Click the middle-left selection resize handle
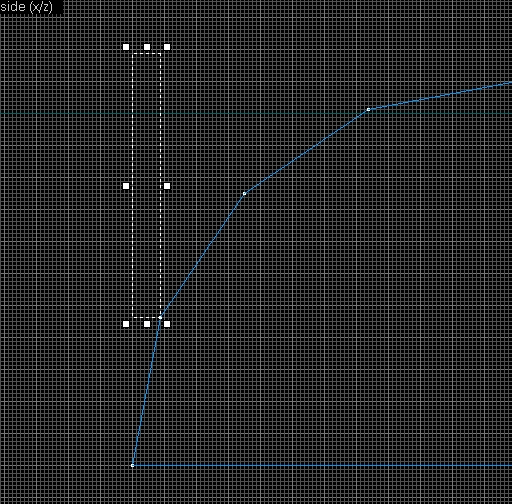The width and height of the screenshot is (512, 504). (x=126, y=186)
